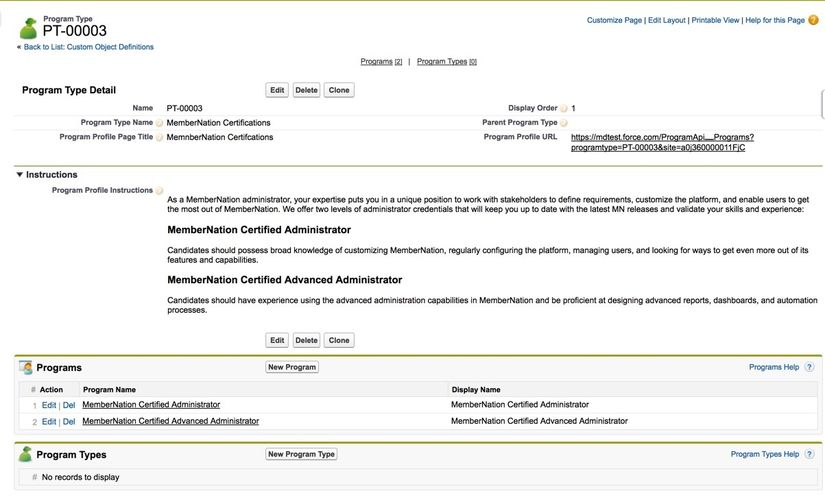Click the help bubble next to Display Order
The image size is (825, 498).
[x=564, y=108]
